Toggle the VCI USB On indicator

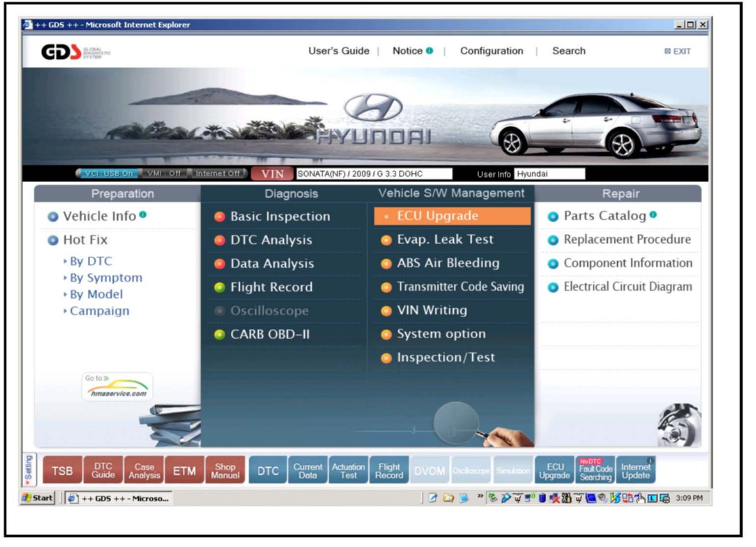108,173
